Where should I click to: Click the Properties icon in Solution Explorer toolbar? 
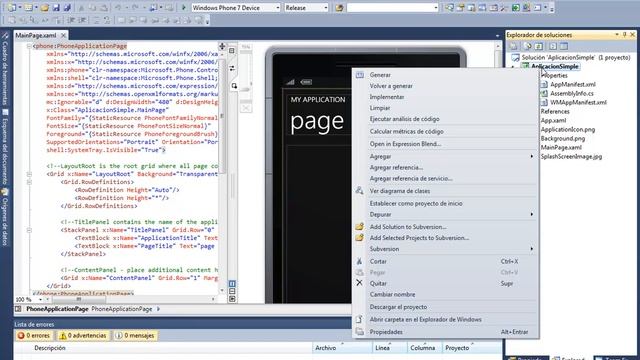pos(514,46)
